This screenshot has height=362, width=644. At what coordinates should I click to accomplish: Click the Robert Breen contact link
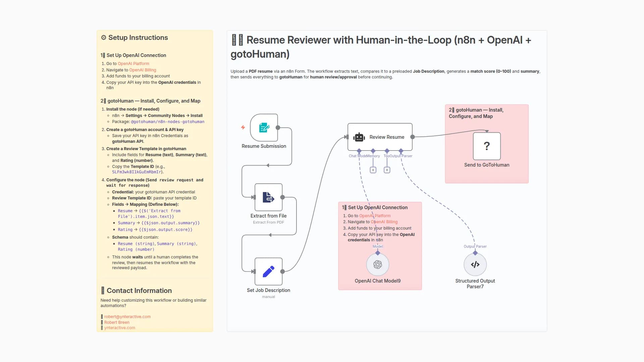116,322
